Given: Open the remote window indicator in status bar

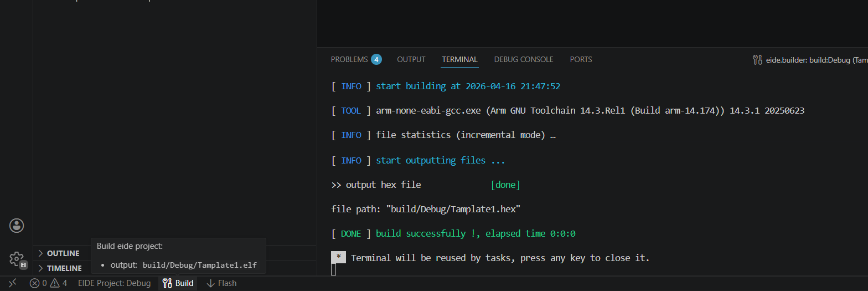Looking at the screenshot, I should point(12,283).
